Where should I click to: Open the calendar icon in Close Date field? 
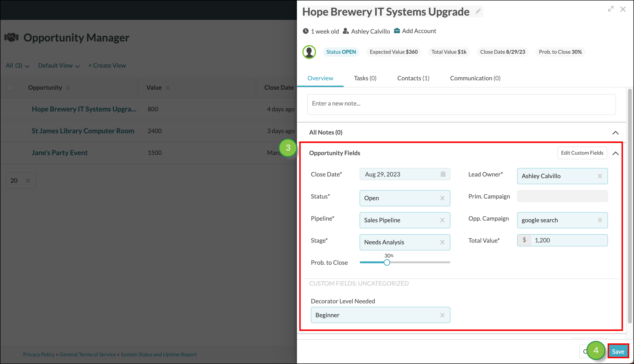click(443, 174)
